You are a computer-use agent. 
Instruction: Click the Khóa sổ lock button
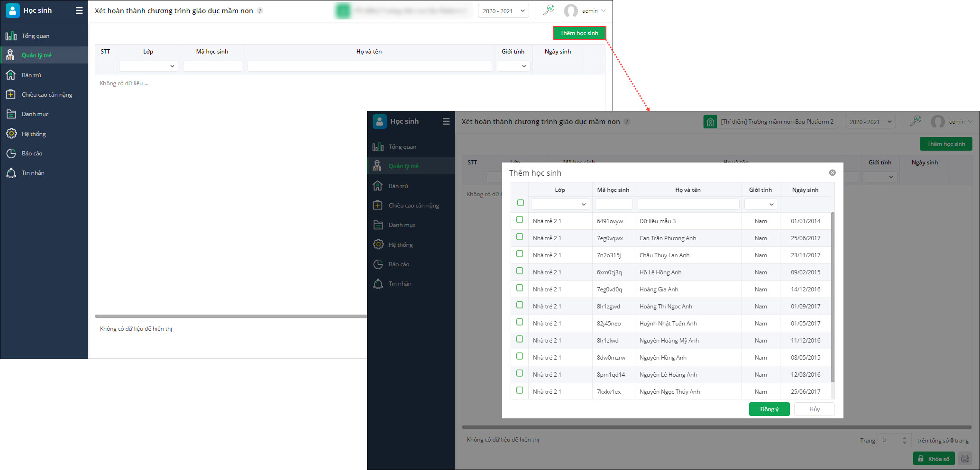click(934, 459)
